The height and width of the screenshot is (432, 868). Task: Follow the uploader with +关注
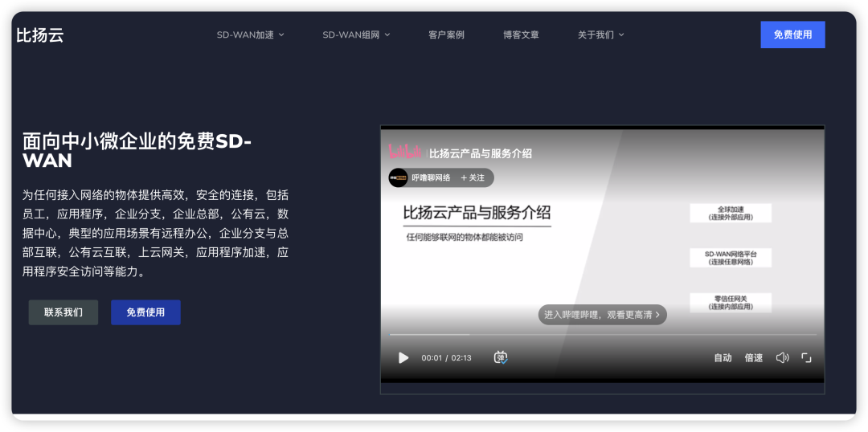[473, 178]
